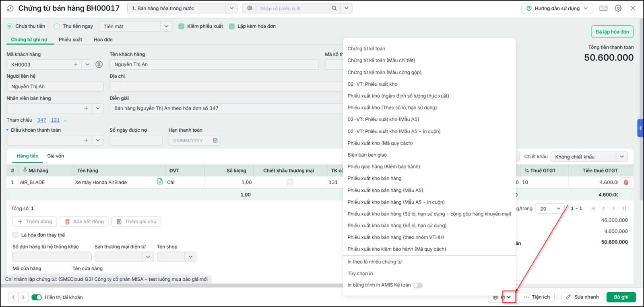Uncheck Kiêm phiếu xuất checkbox
644x307 pixels.
[x=182, y=26]
